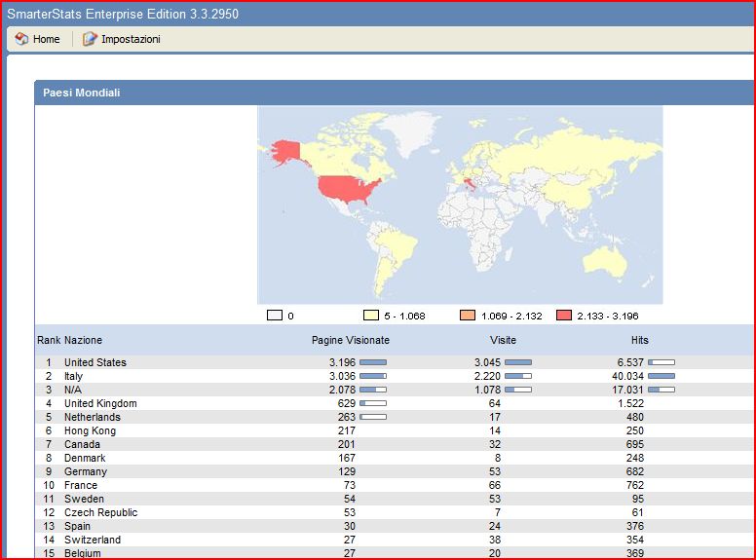This screenshot has width=756, height=560.
Task: Click the yellow 5 - 1.068 legend swatch
Action: pos(371,316)
